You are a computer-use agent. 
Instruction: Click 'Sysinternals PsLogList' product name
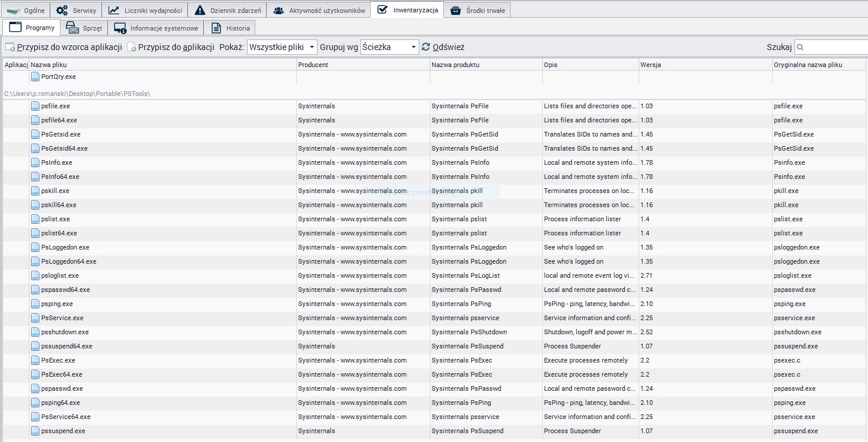[466, 276]
